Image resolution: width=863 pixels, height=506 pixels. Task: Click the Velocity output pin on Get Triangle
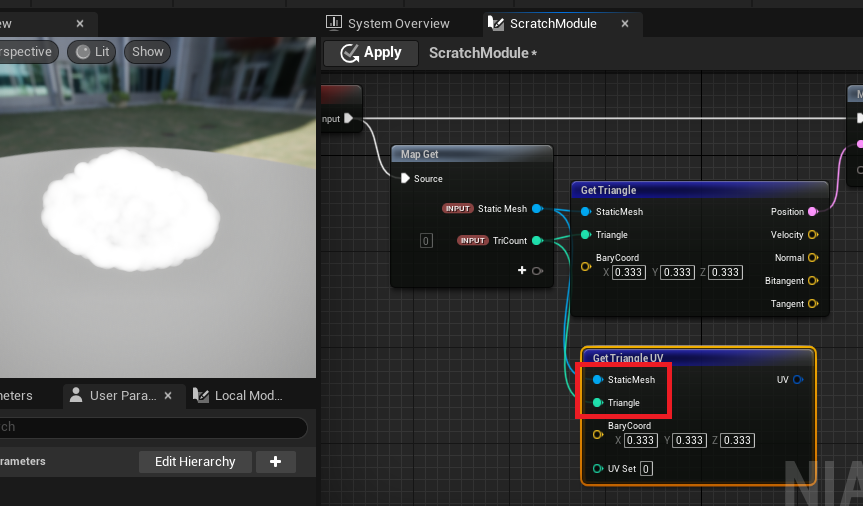pyautogui.click(x=813, y=235)
